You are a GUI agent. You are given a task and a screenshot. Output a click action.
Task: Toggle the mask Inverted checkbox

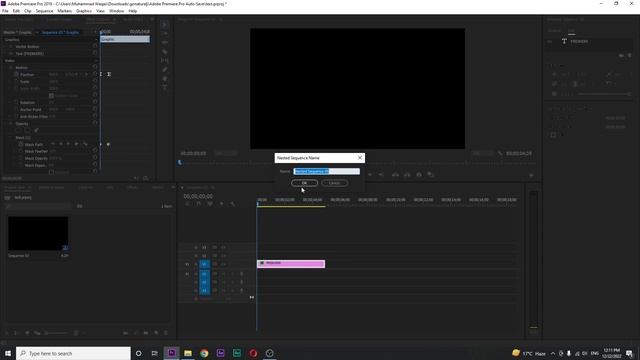click(x=51, y=172)
